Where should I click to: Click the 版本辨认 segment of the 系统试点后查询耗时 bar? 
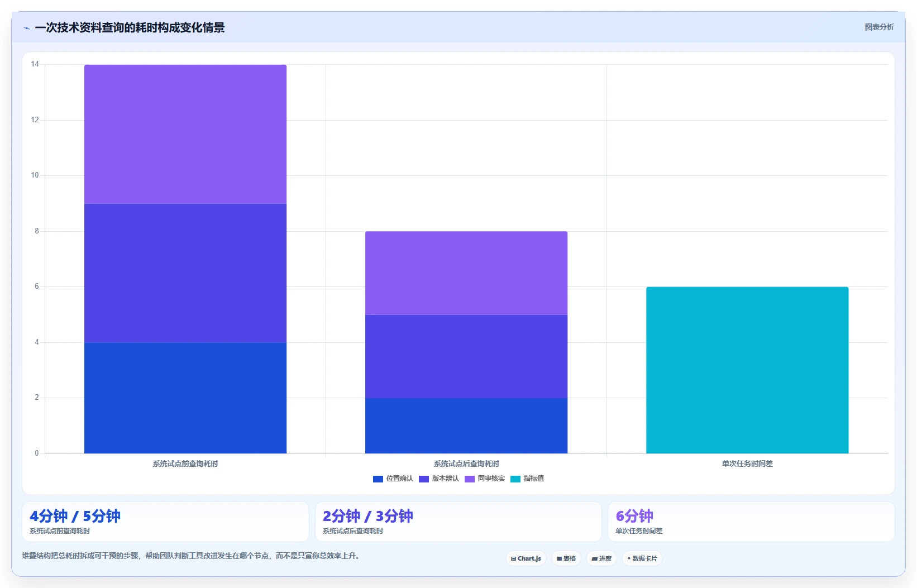(x=466, y=356)
